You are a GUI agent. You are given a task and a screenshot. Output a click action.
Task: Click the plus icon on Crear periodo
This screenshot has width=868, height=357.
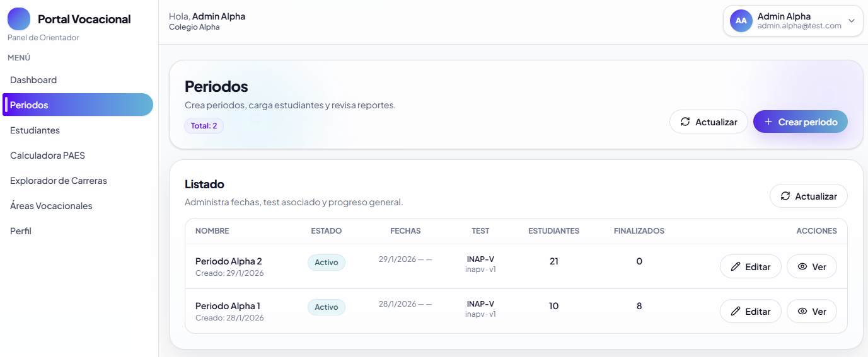tap(768, 122)
